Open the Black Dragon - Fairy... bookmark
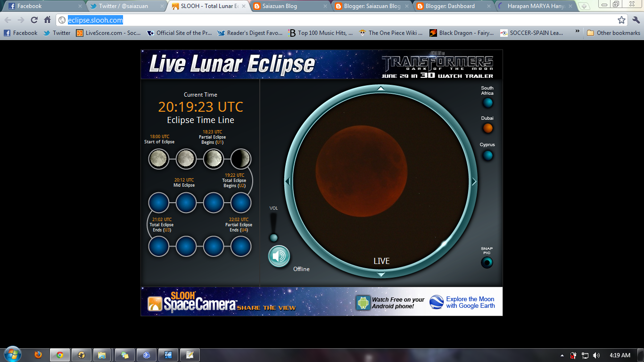644x362 pixels. pos(462,33)
